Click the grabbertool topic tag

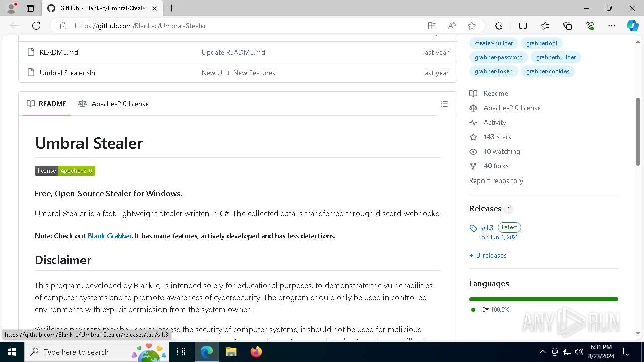point(542,43)
